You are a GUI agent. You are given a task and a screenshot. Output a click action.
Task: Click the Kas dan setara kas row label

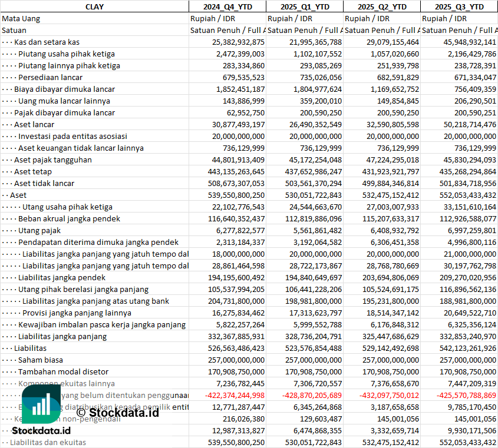point(47,42)
